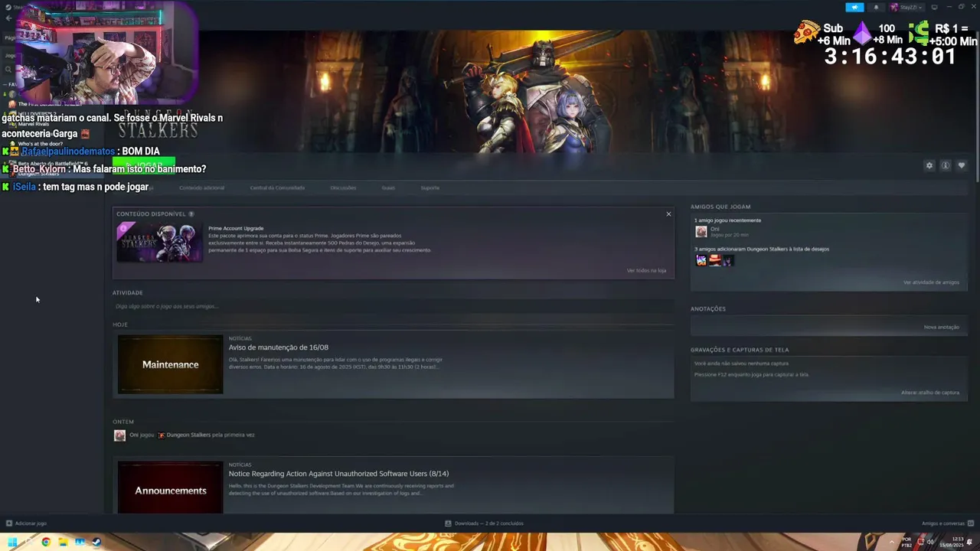Click '1 amigo jogou recentemente' text

727,220
